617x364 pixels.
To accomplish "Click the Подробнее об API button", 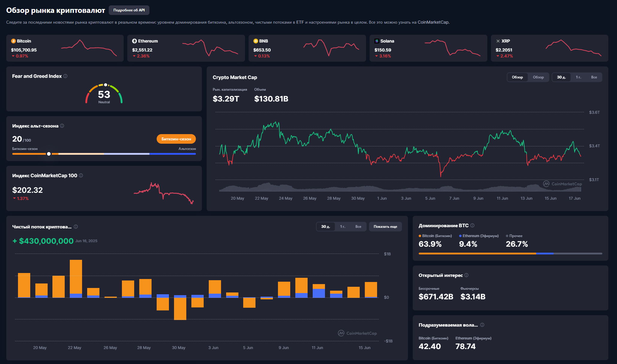I will pyautogui.click(x=129, y=10).
